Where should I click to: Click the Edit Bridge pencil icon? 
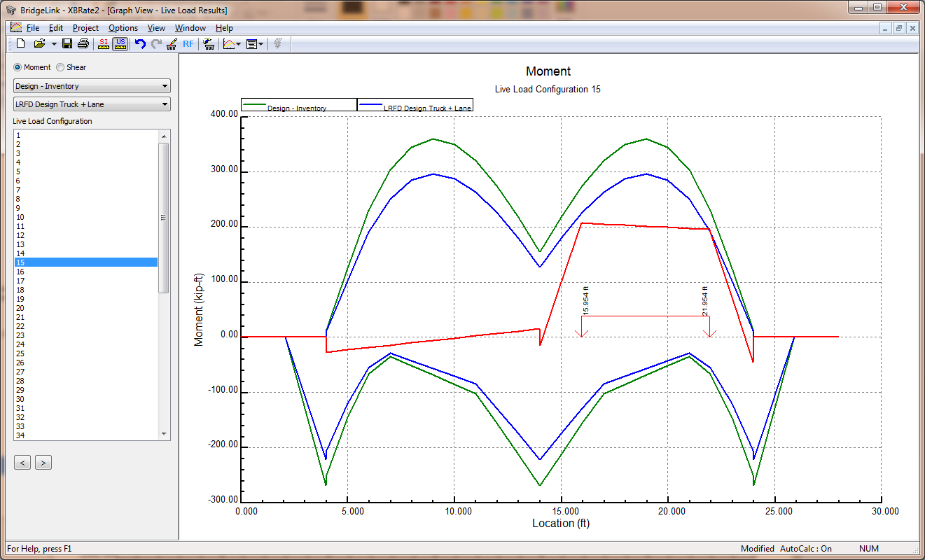click(x=172, y=44)
